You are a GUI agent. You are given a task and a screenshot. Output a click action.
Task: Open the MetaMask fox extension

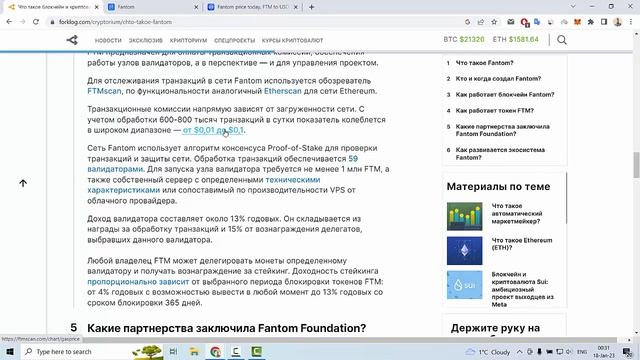[x=577, y=22]
